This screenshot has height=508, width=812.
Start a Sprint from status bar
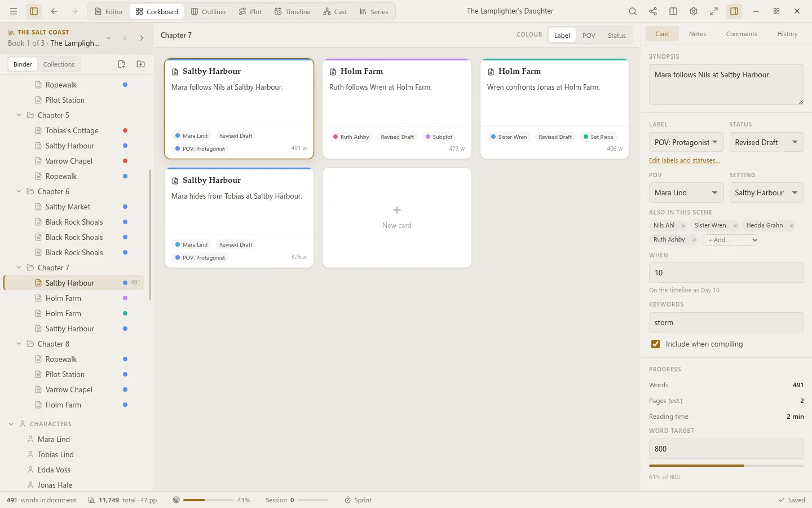(x=358, y=500)
